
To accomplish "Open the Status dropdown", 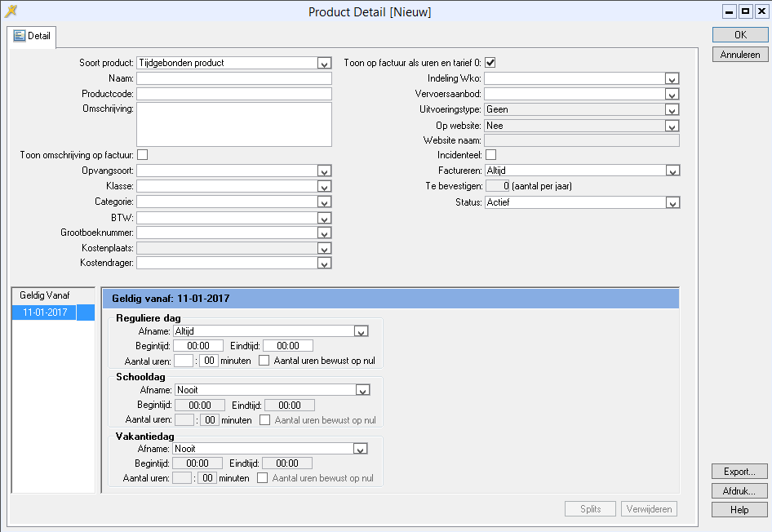I will click(x=672, y=203).
